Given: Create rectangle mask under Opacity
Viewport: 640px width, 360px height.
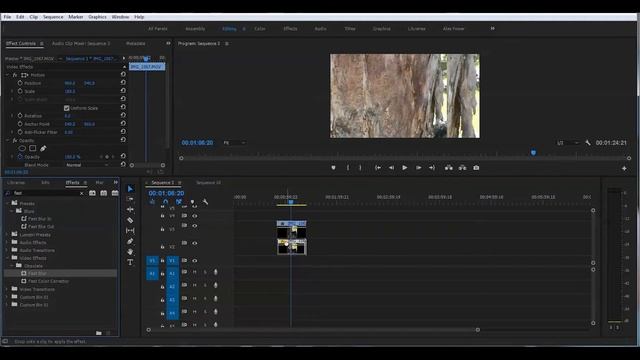Looking at the screenshot, I should [x=33, y=149].
